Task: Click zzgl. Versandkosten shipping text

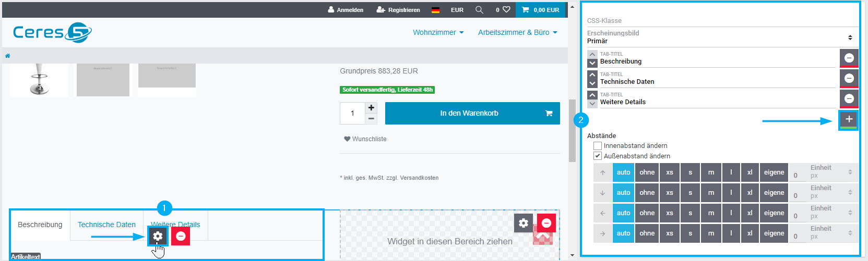Action: (x=413, y=178)
